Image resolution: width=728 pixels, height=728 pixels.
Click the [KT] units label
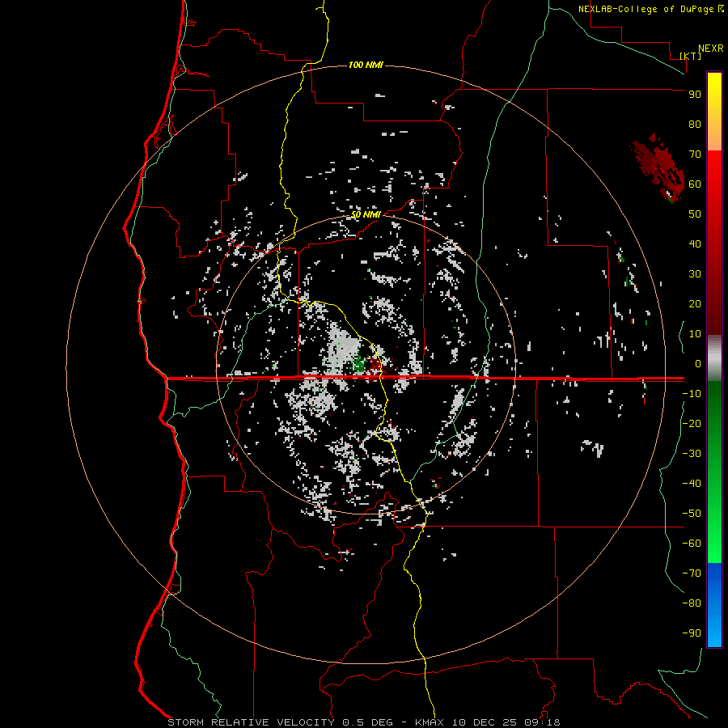click(691, 56)
